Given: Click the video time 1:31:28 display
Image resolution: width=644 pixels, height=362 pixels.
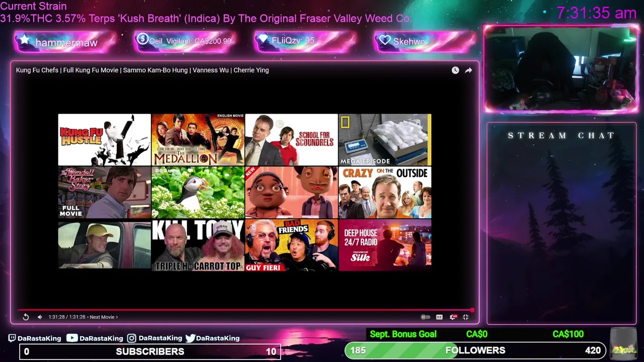Looking at the screenshot, I should (67, 317).
